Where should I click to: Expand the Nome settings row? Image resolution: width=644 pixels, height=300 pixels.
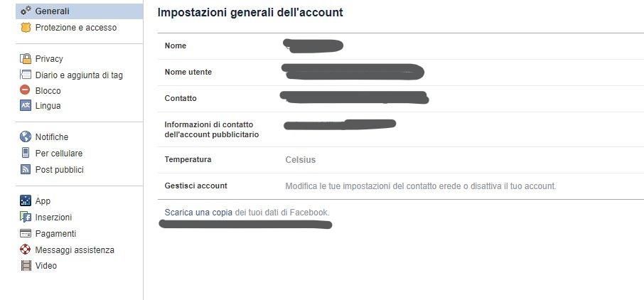click(398, 46)
